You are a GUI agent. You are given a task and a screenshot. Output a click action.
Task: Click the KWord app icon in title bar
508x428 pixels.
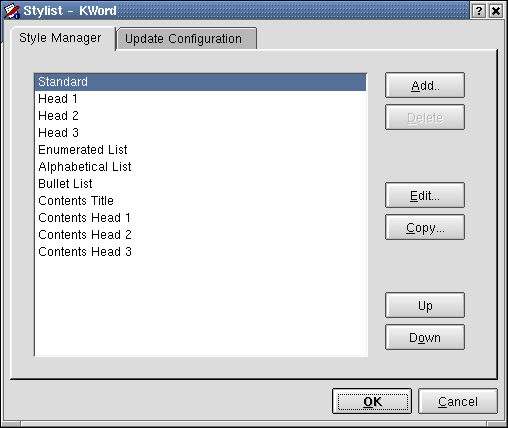(12, 11)
